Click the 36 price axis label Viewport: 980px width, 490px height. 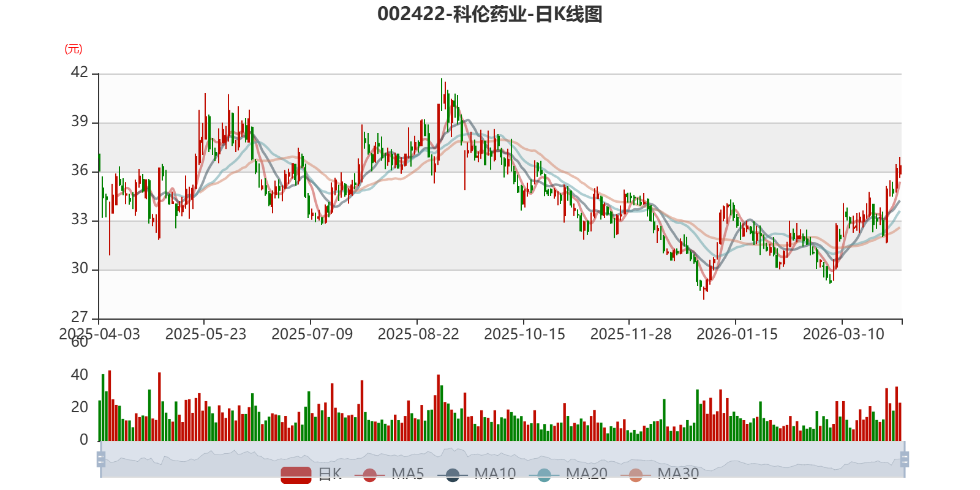(80, 170)
